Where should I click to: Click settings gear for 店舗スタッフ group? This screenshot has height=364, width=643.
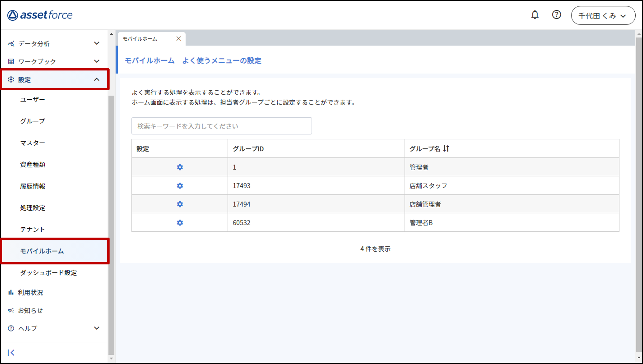pos(180,186)
